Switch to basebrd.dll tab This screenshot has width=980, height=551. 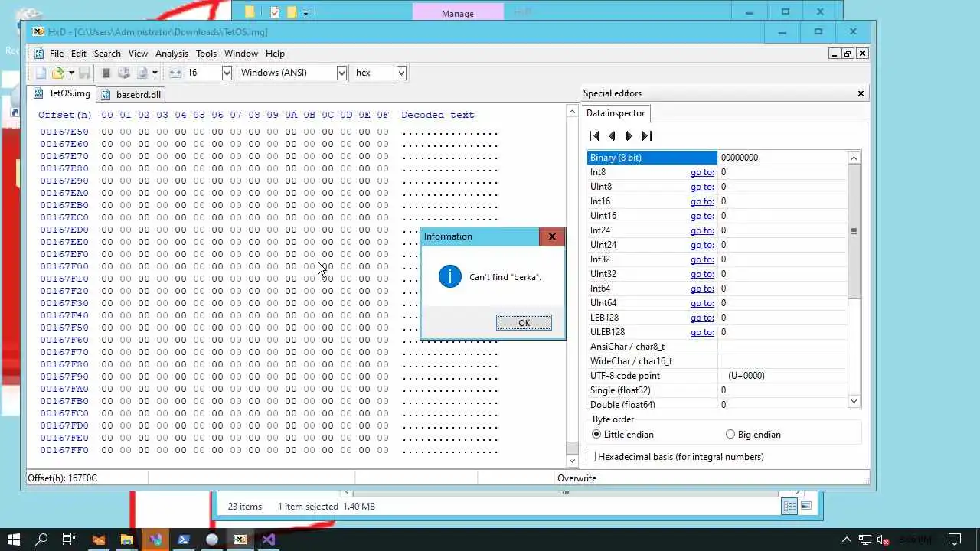point(131,95)
